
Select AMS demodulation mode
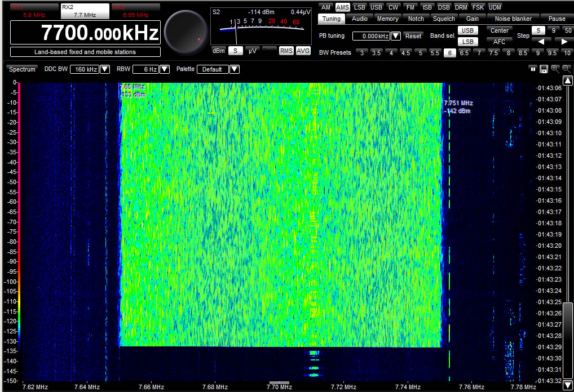342,7
